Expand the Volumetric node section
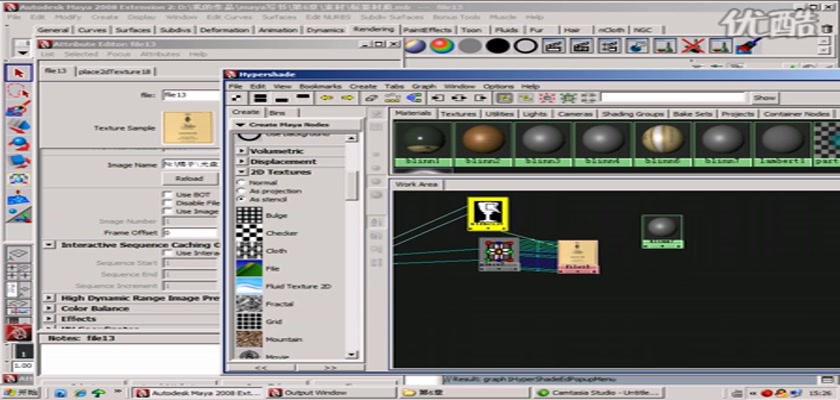 pos(242,151)
